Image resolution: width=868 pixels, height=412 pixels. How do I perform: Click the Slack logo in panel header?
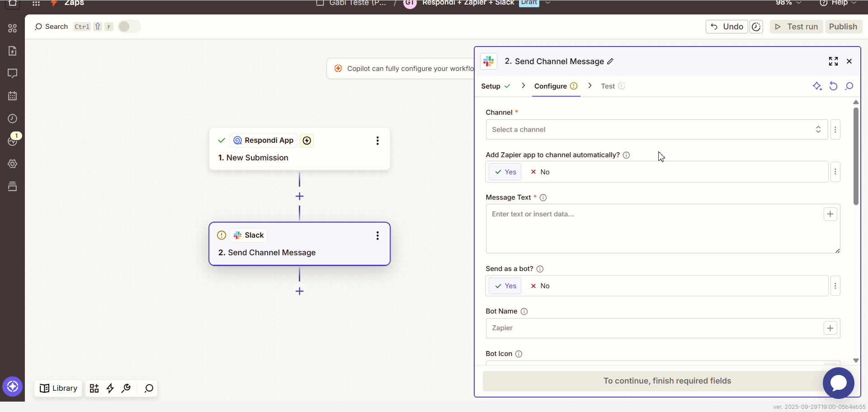pyautogui.click(x=489, y=61)
